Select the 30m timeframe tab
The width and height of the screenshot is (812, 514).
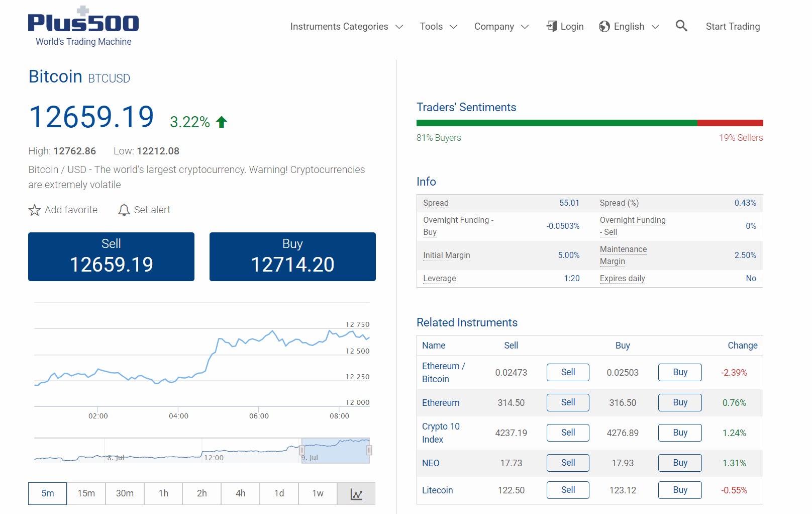pyautogui.click(x=125, y=493)
